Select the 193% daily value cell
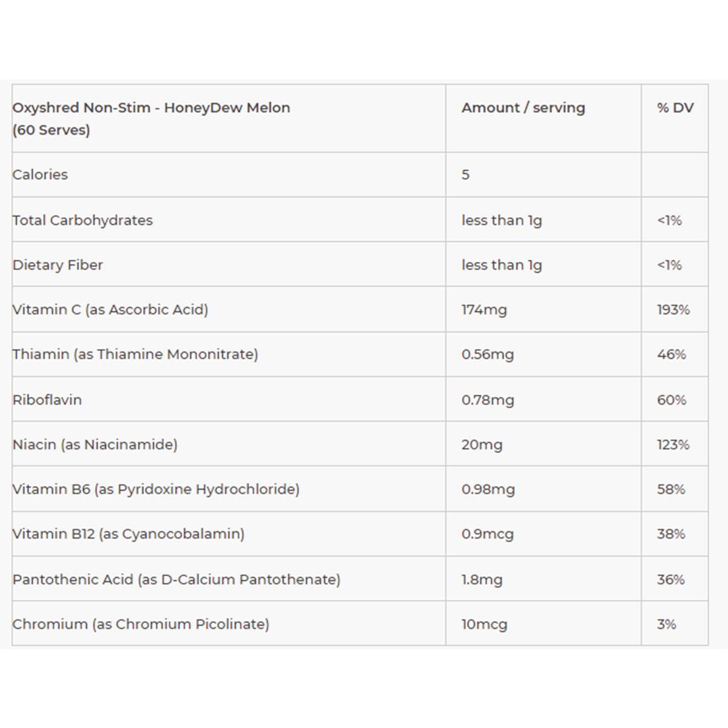This screenshot has height=728, width=728. click(673, 310)
